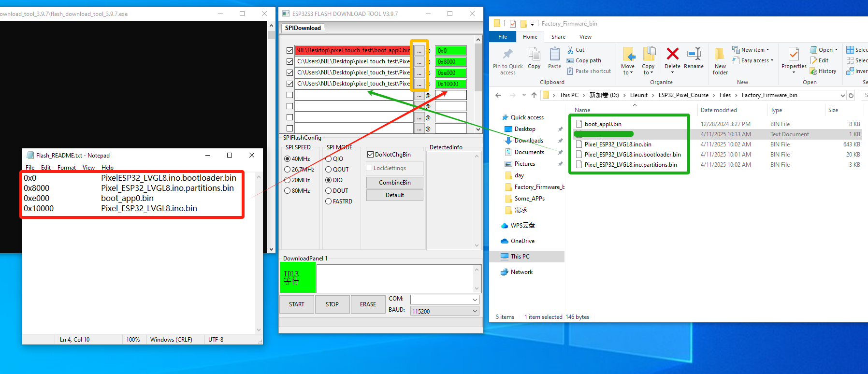Open Downloads in navigation pane
Image resolution: width=868 pixels, height=374 pixels.
pyautogui.click(x=529, y=141)
